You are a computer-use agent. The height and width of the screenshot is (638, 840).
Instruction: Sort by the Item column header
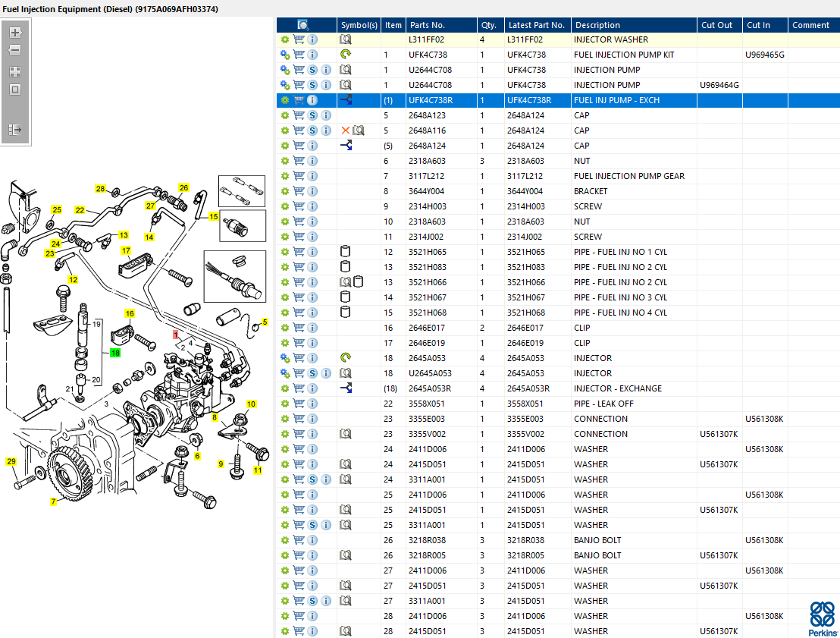pos(393,25)
